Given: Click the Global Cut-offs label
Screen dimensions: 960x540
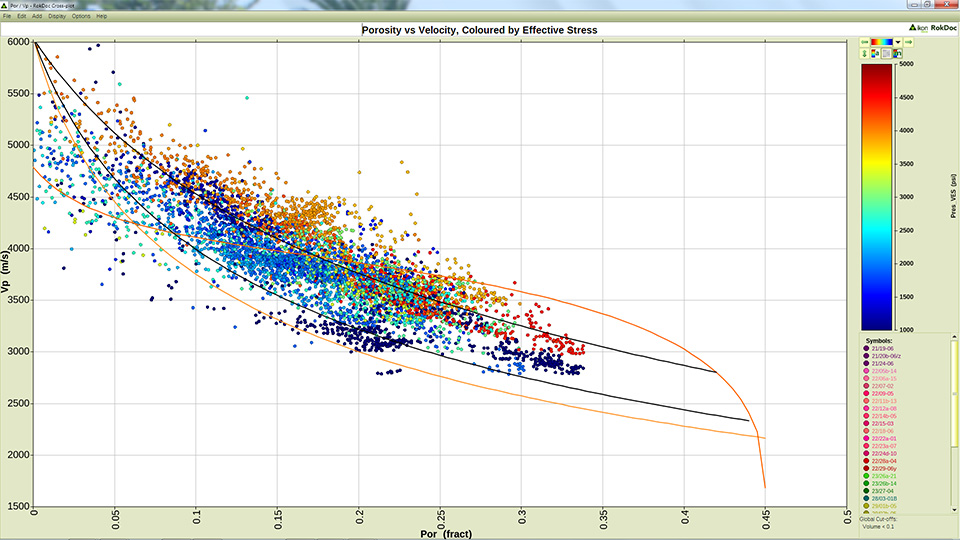Looking at the screenshot, I should pos(878,519).
